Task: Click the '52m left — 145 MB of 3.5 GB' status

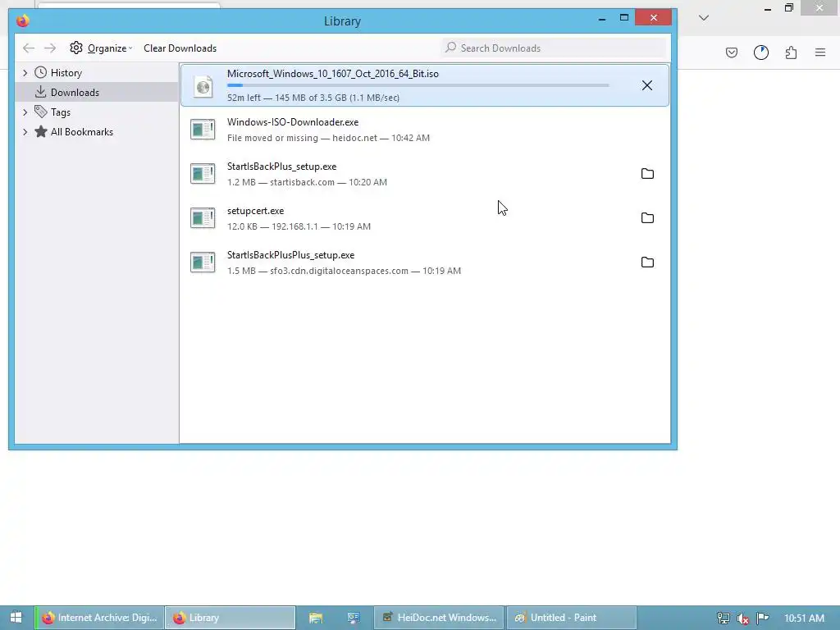Action: click(313, 98)
